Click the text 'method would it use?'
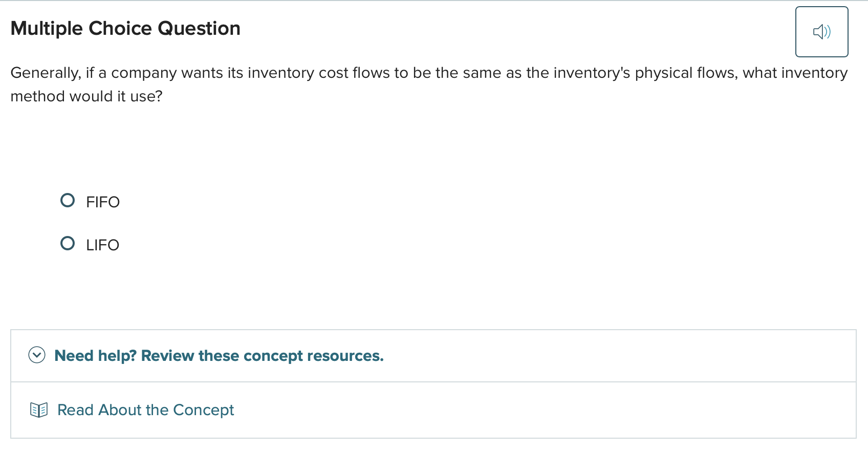The width and height of the screenshot is (868, 473). click(x=86, y=96)
